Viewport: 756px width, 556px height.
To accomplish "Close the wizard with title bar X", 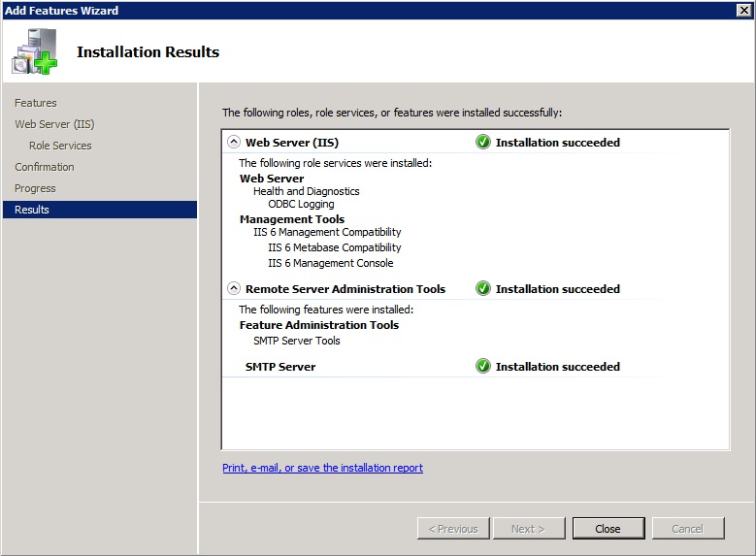I will [743, 10].
